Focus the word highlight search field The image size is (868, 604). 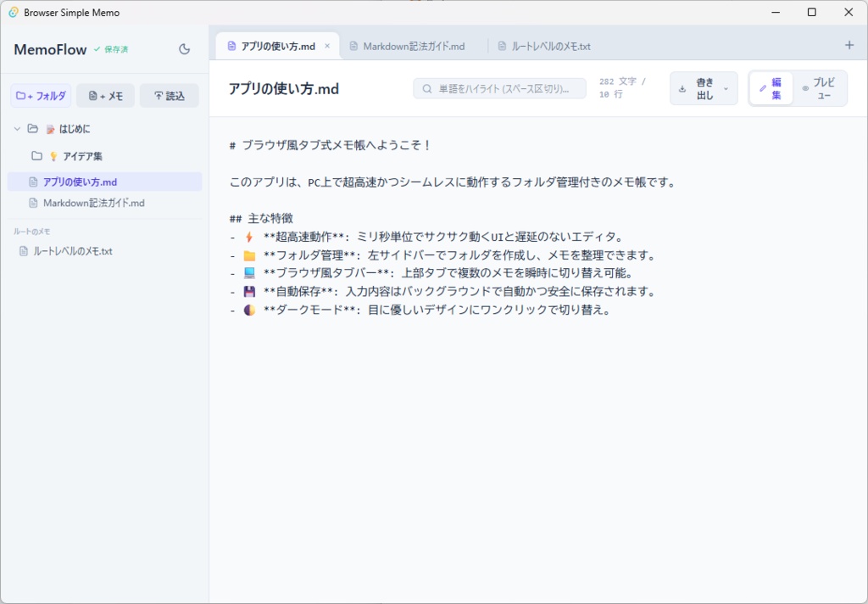coord(499,89)
